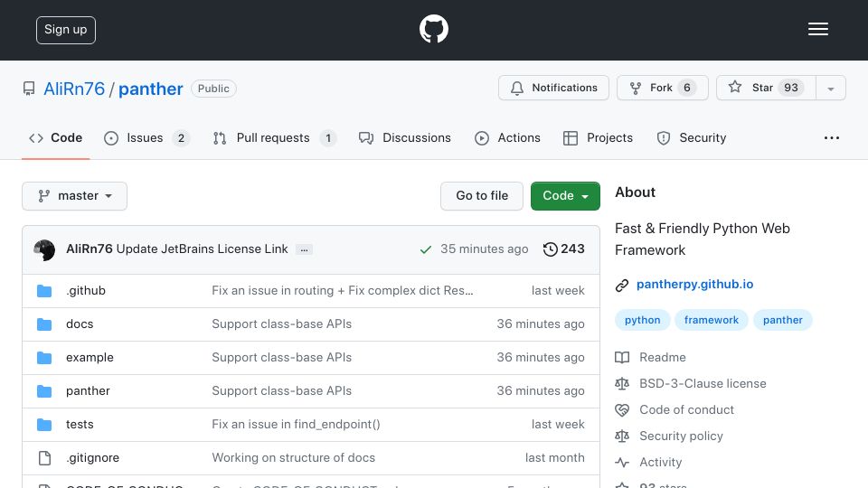868x488 pixels.
Task: Click the star count 93
Action: [x=791, y=88]
